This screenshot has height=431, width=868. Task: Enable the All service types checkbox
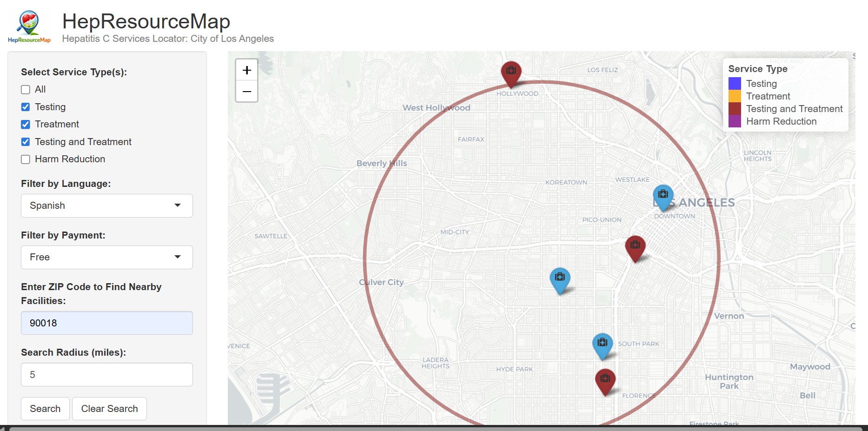point(26,90)
